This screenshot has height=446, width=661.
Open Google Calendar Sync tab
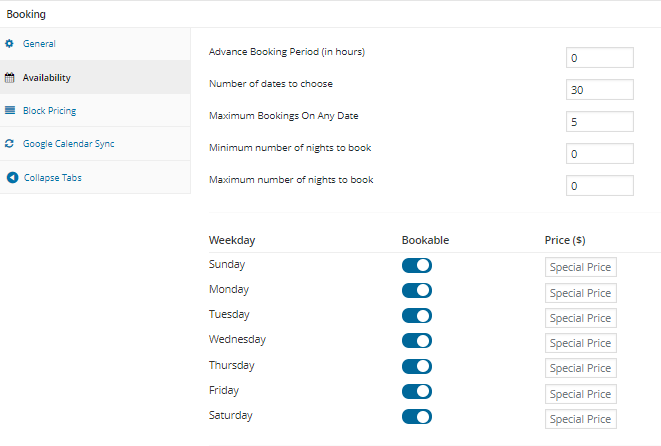point(68,144)
